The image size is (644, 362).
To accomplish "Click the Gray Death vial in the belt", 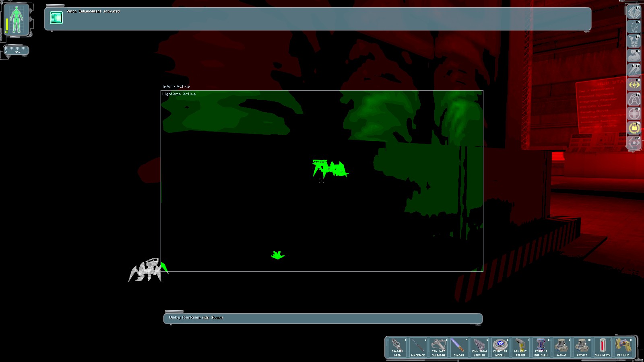I will point(603,348).
